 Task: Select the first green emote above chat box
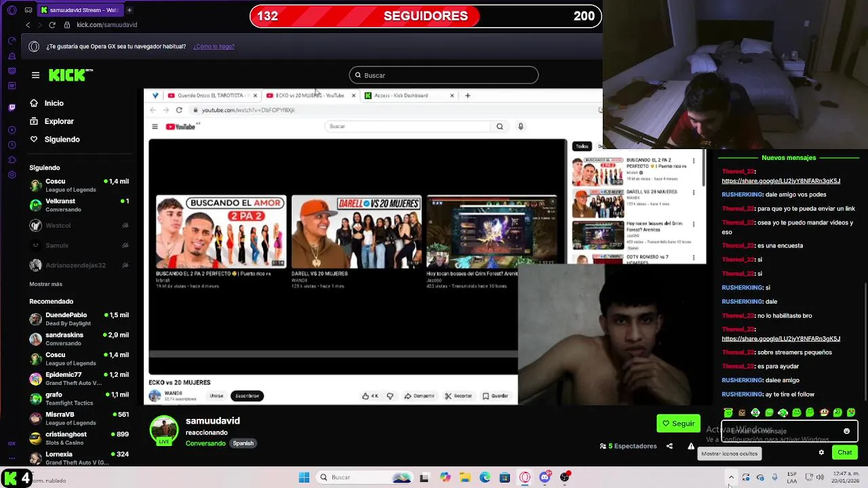(x=728, y=412)
